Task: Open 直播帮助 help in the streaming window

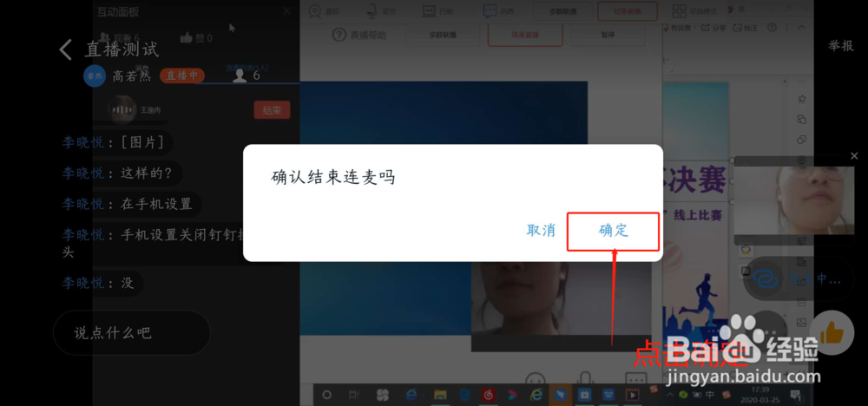Action: (x=359, y=35)
